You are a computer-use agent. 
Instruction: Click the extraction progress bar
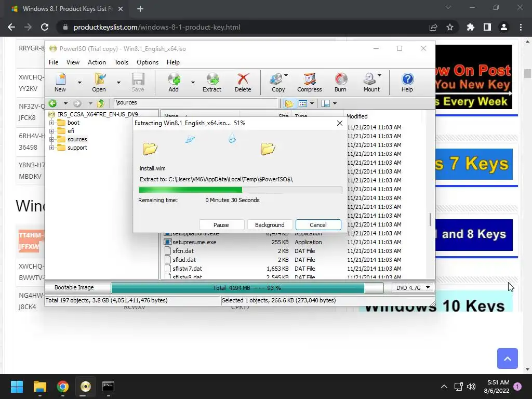[x=240, y=190]
